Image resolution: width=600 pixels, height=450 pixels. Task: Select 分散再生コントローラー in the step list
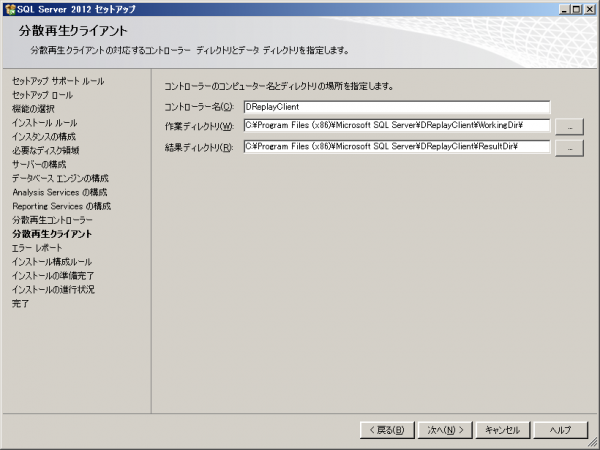[52, 220]
